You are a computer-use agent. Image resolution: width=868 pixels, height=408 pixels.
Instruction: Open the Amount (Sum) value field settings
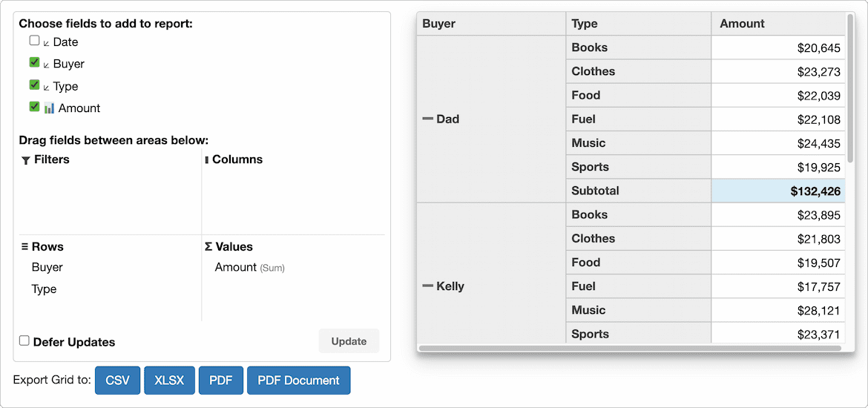point(250,267)
